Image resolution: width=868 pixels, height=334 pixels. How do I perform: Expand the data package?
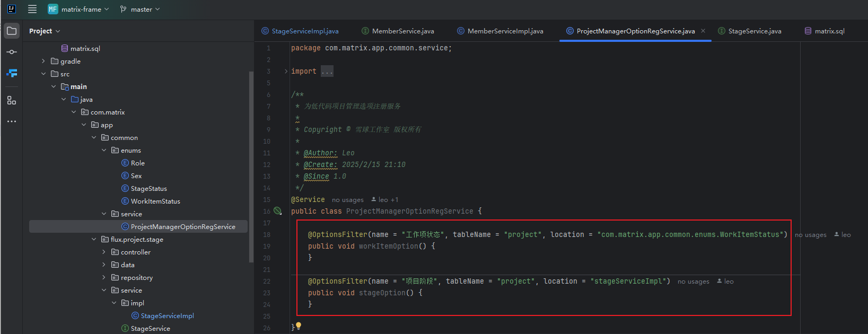[104, 265]
